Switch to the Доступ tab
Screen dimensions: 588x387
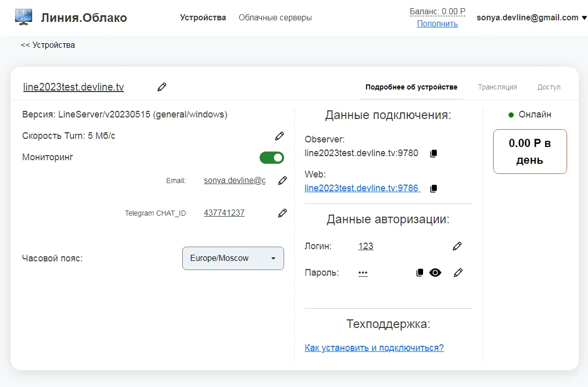(x=549, y=87)
